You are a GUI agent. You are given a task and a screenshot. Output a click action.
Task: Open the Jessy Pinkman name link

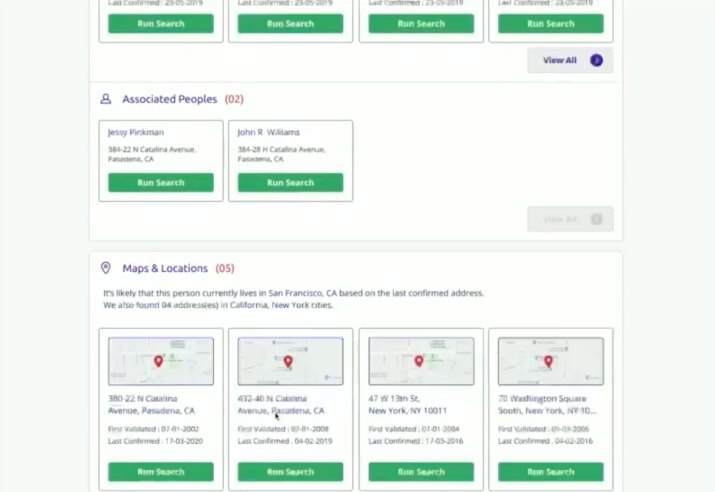click(135, 132)
